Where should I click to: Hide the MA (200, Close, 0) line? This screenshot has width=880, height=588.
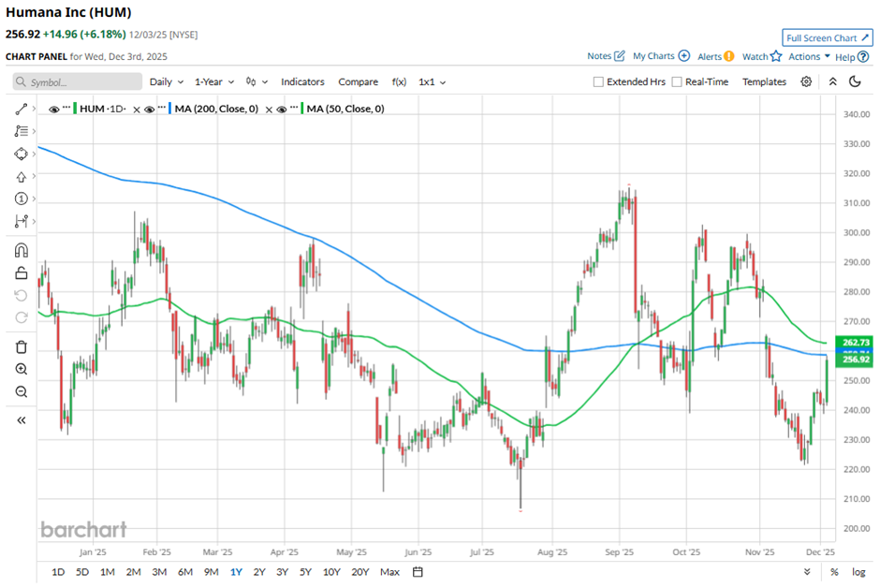149,110
